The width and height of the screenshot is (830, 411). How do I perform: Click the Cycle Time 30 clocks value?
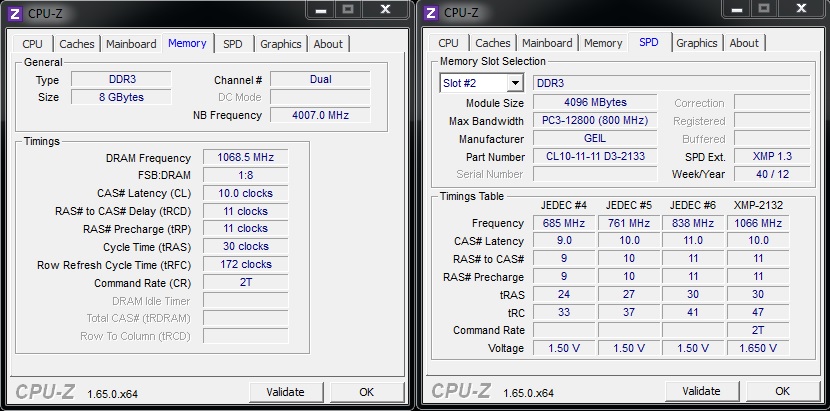click(246, 246)
